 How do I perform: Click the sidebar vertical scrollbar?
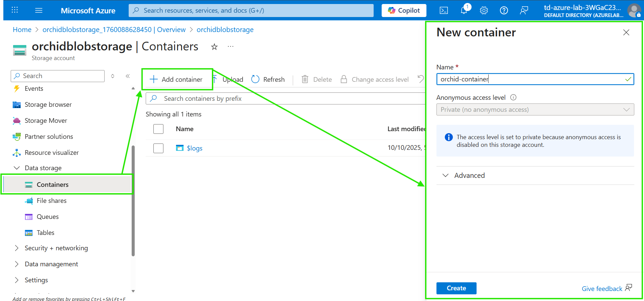133,200
